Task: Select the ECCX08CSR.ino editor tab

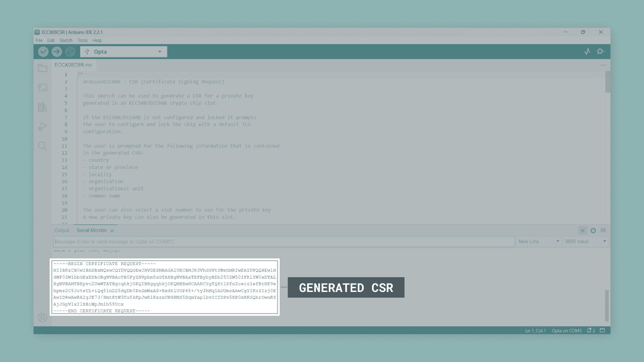Action: pyautogui.click(x=73, y=65)
